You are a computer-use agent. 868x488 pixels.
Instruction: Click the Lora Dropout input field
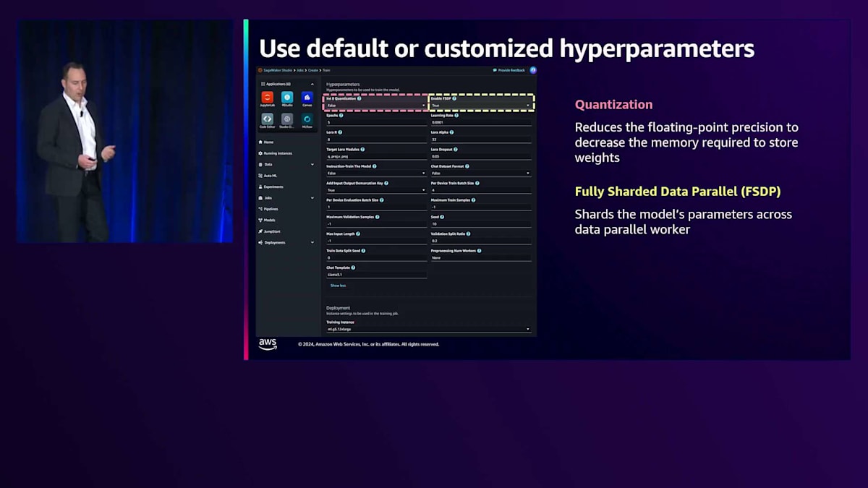click(481, 156)
